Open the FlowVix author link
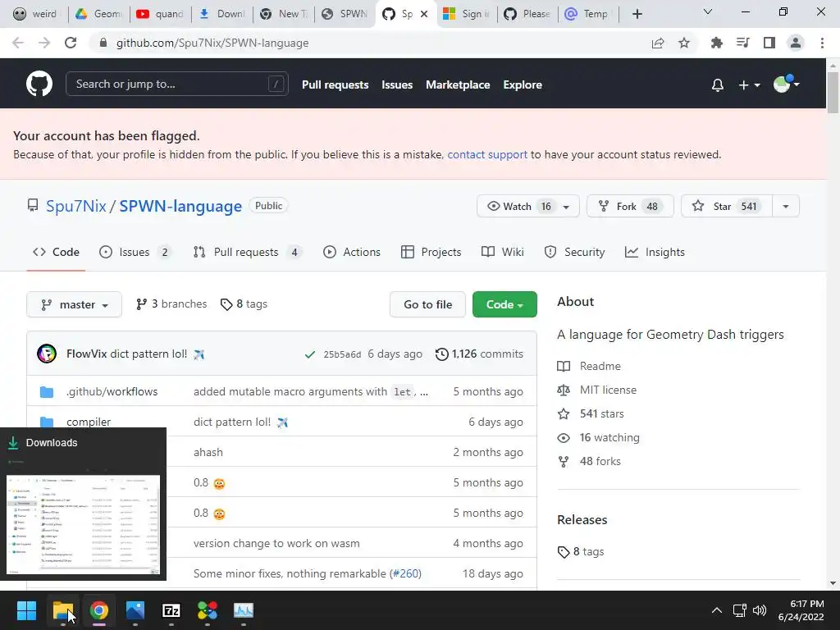The width and height of the screenshot is (840, 630). point(86,354)
